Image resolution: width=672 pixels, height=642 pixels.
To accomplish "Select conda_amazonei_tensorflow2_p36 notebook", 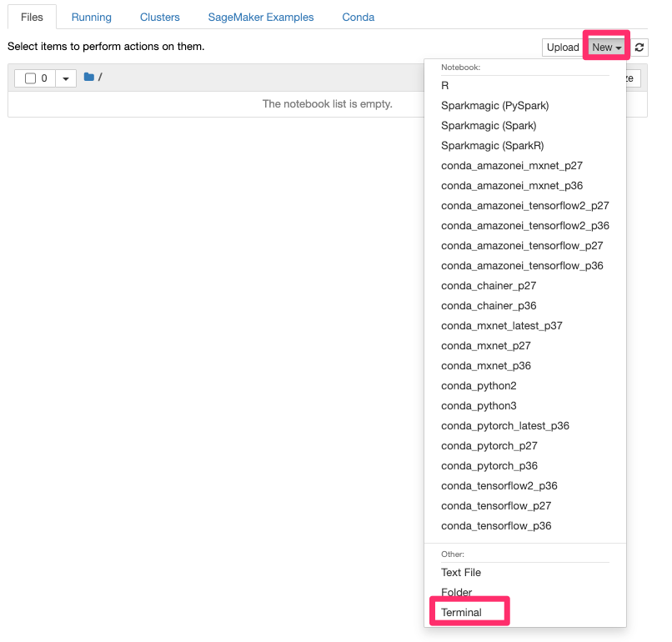I will (x=525, y=225).
